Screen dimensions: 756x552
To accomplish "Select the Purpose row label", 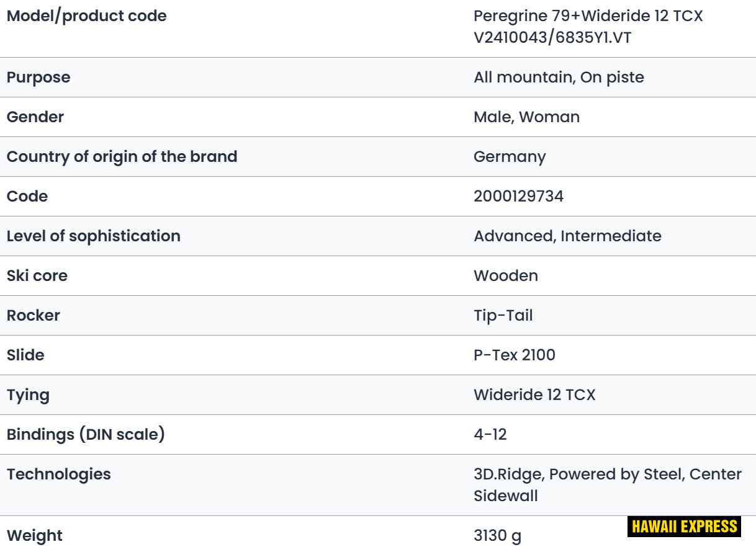I will (x=38, y=78).
